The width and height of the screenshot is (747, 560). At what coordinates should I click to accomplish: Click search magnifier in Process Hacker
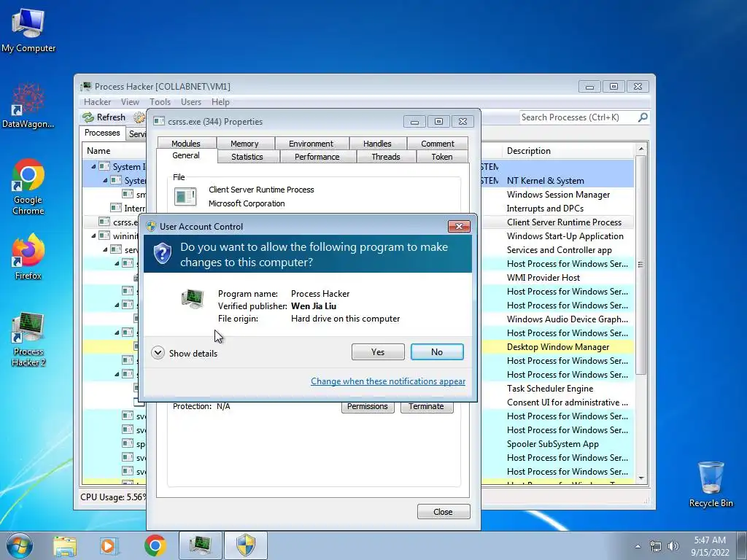(x=643, y=117)
